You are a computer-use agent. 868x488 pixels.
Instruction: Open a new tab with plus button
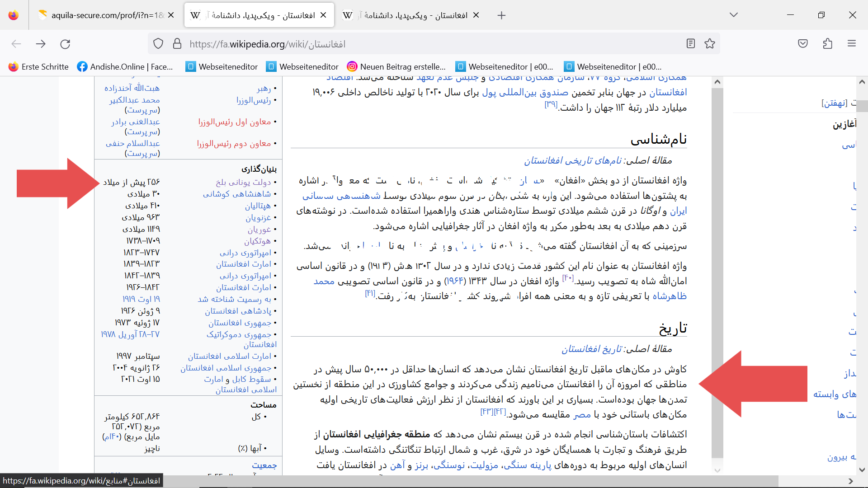click(x=501, y=15)
